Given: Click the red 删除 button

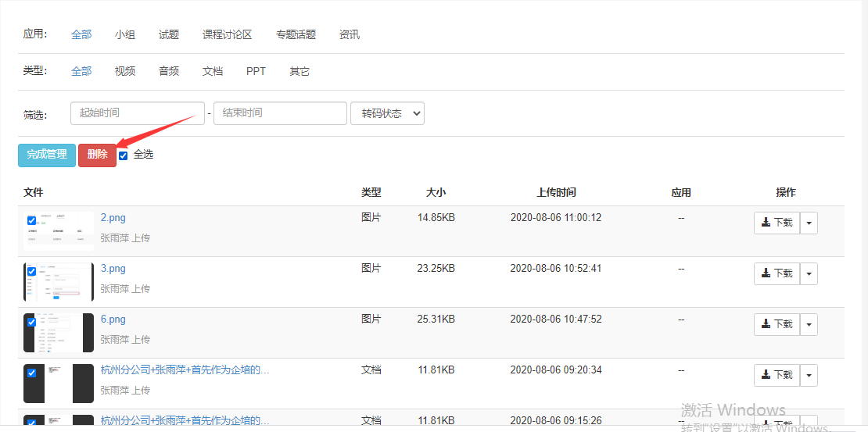Looking at the screenshot, I should (97, 155).
